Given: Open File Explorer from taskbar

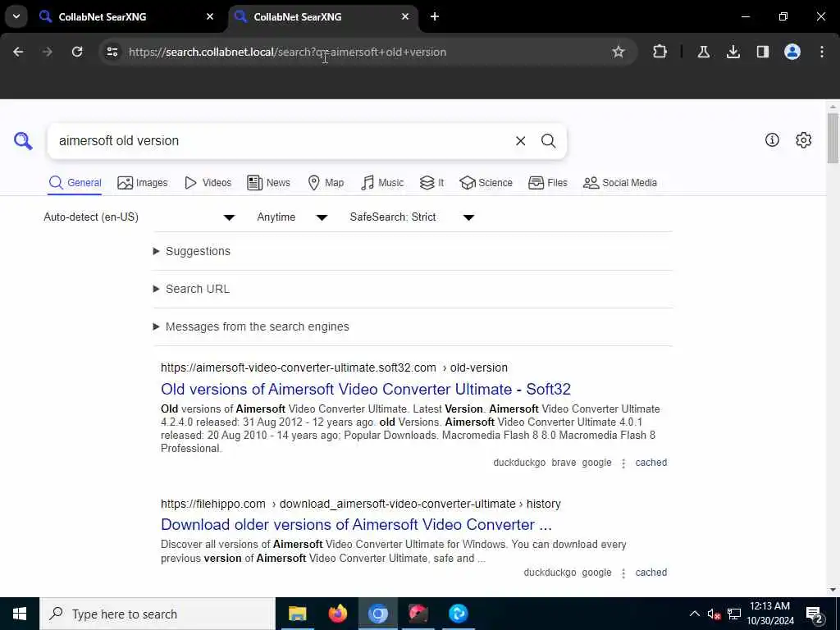Looking at the screenshot, I should (x=297, y=614).
